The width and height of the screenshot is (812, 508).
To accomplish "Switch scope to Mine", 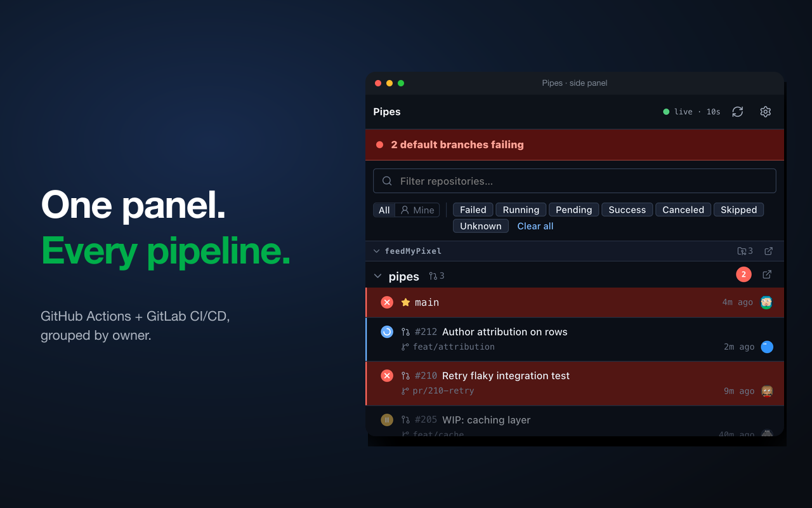I will [x=417, y=210].
